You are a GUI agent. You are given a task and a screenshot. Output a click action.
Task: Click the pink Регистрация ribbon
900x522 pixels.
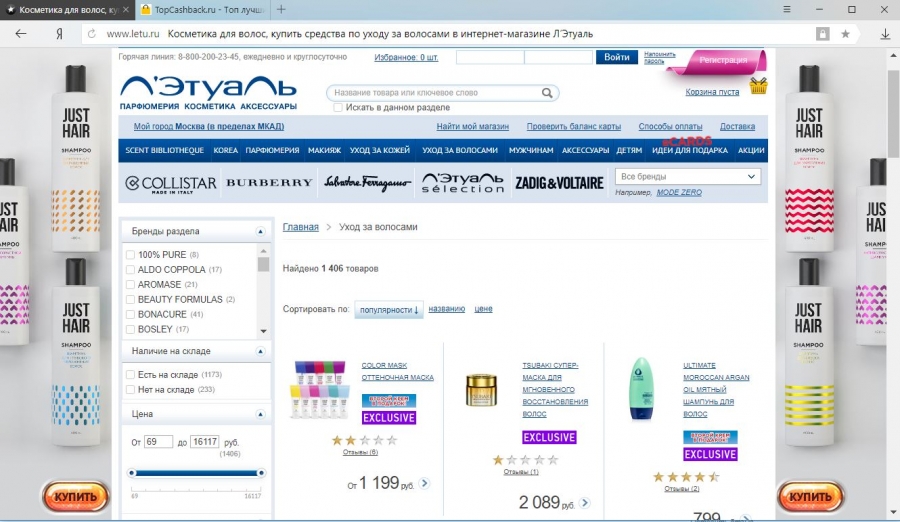coord(723,60)
